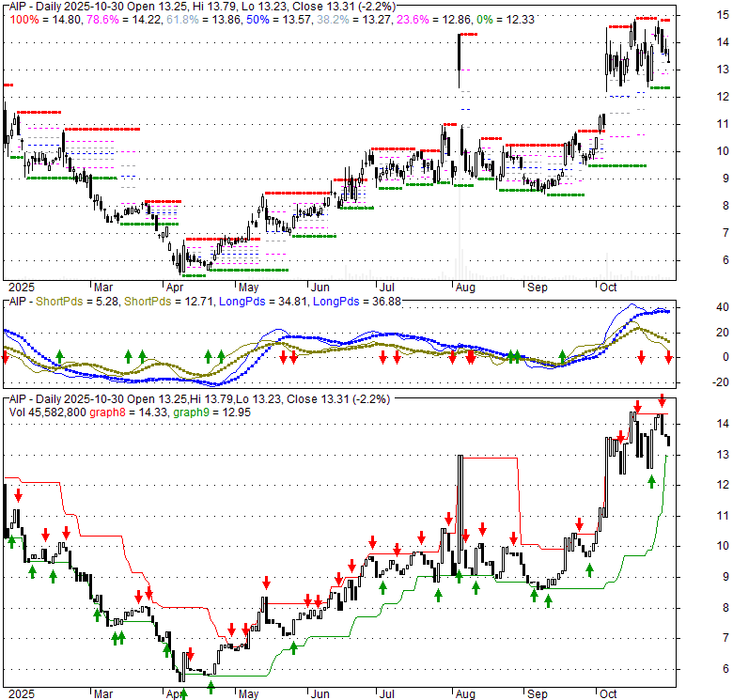Click the green up arrow beneath late-October candles in bottom chart
The image size is (733, 700).
(651, 482)
